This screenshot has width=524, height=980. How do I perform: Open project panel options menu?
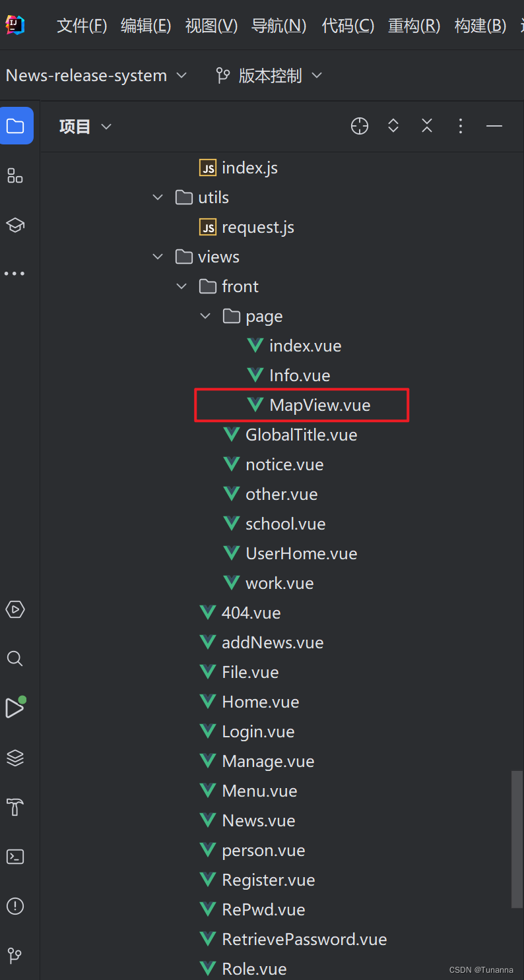[x=461, y=126]
